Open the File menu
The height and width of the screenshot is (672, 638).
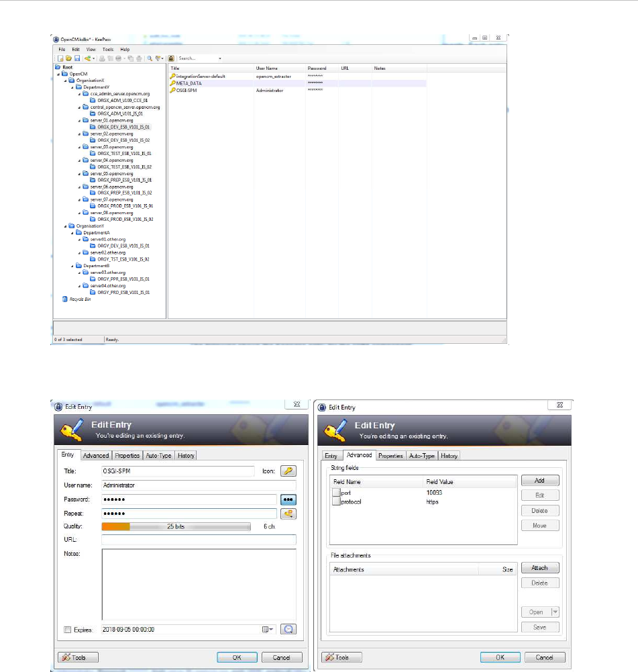[62, 49]
